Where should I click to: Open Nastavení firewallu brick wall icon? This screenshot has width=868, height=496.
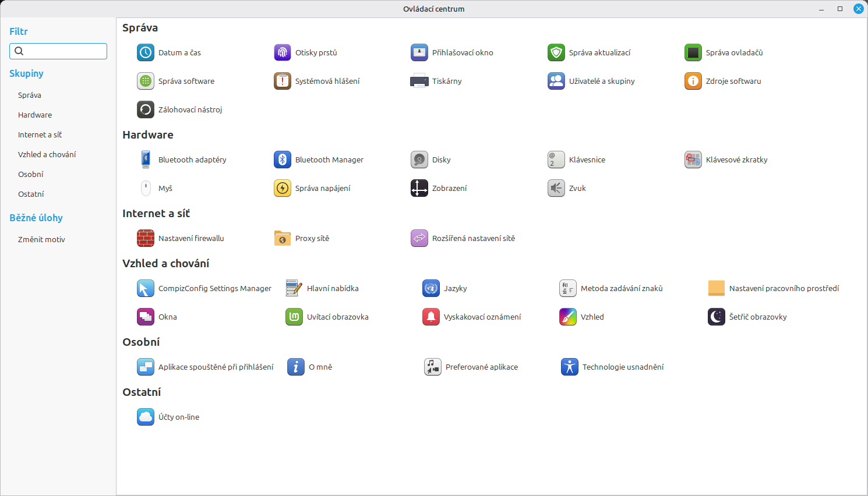tap(145, 238)
